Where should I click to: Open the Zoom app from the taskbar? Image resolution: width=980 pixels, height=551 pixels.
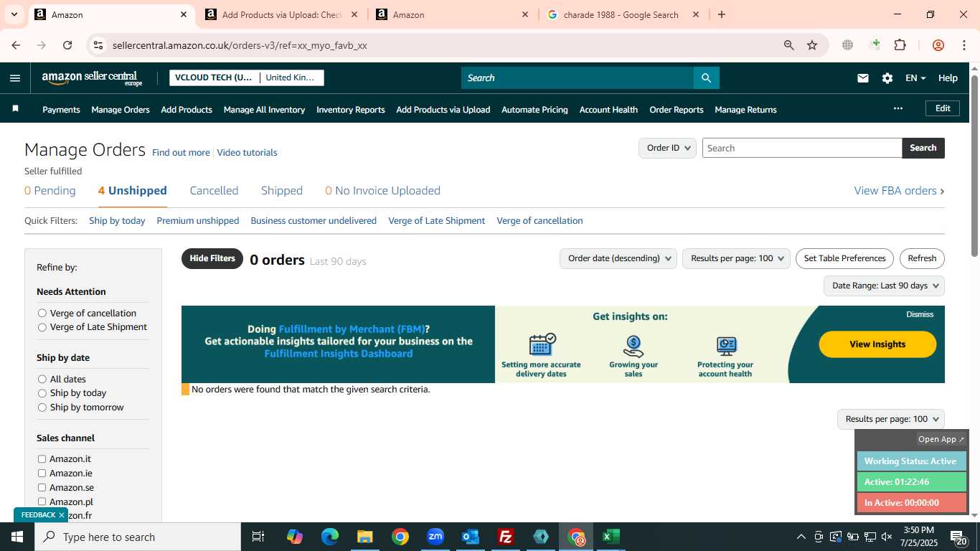click(x=435, y=537)
